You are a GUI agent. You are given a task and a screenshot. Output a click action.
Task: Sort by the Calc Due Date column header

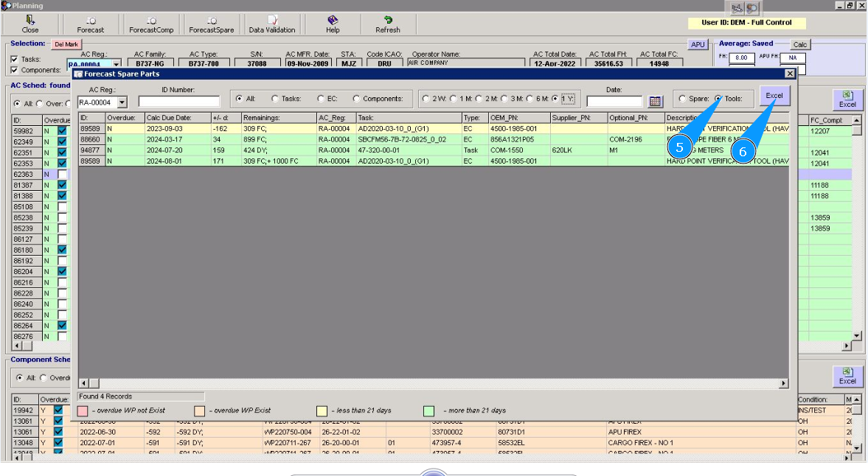click(168, 118)
